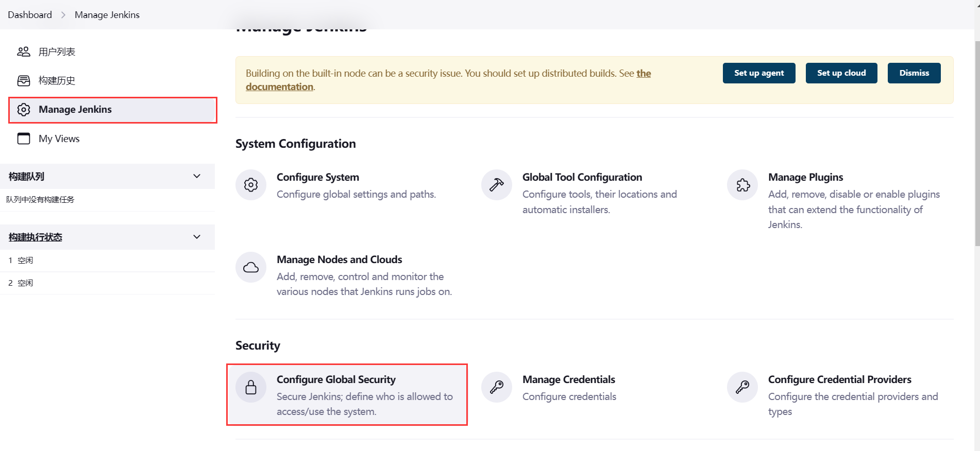The width and height of the screenshot is (980, 451).
Task: Click the Manage Credentials key icon
Action: pyautogui.click(x=497, y=387)
